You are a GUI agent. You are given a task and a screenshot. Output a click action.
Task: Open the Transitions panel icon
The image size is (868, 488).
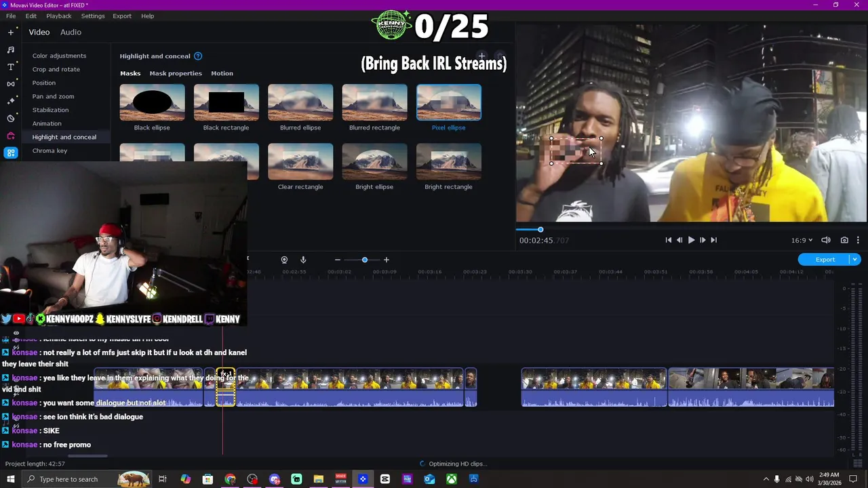tap(11, 83)
